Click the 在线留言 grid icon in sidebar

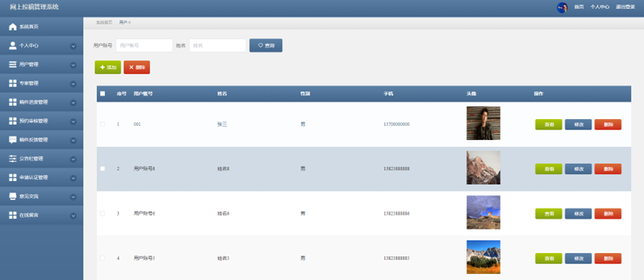pyautogui.click(x=13, y=215)
